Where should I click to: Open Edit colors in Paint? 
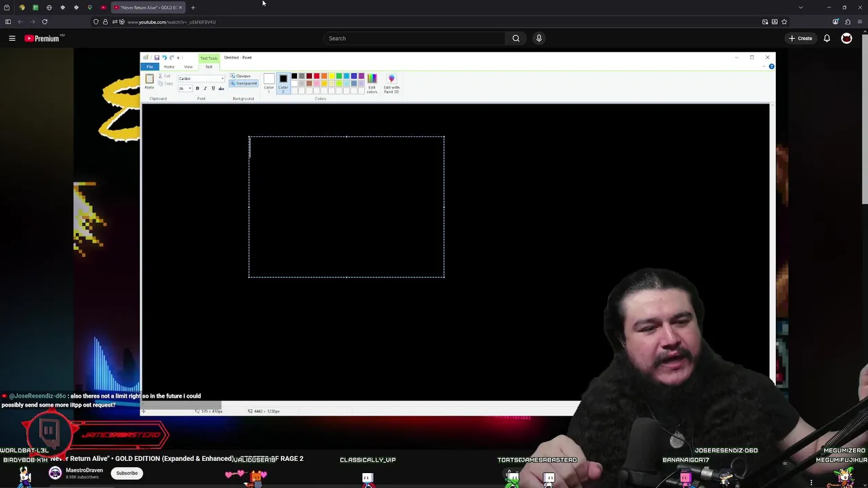point(372,83)
